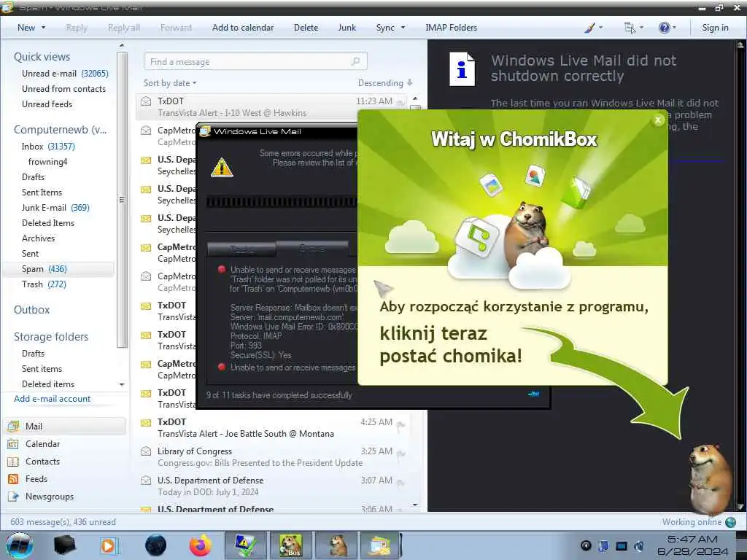This screenshot has width=747, height=560.
Task: Click the New button in toolbar
Action: tap(26, 28)
